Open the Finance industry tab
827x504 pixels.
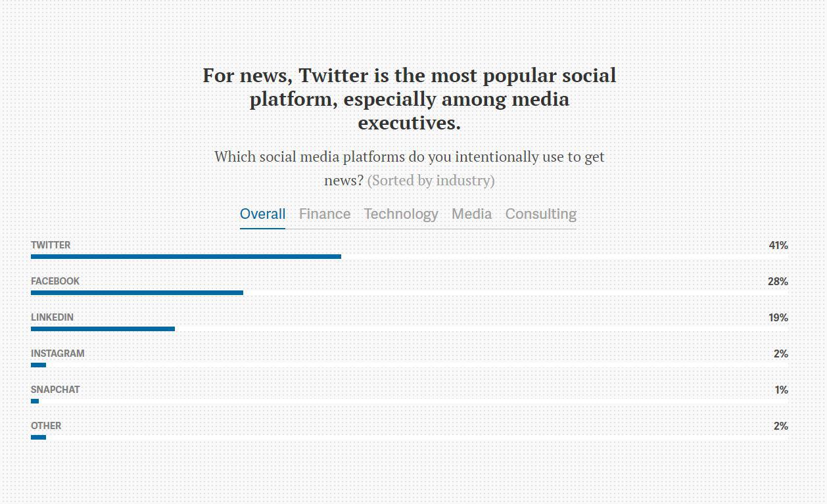point(325,214)
